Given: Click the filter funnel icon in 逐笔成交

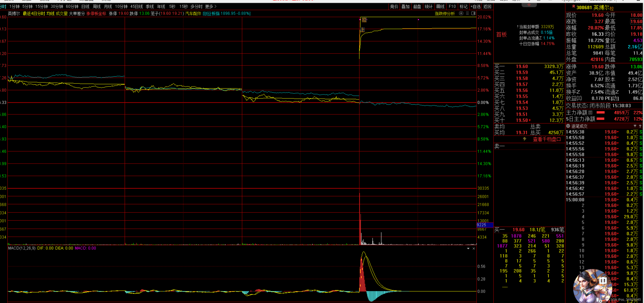Looking at the screenshot, I should (635, 126).
